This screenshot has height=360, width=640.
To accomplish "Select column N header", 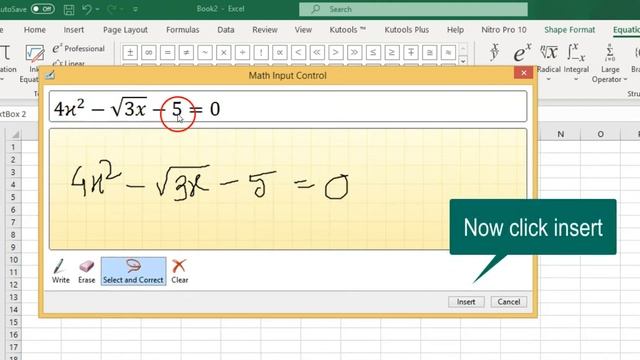I will click(x=560, y=134).
